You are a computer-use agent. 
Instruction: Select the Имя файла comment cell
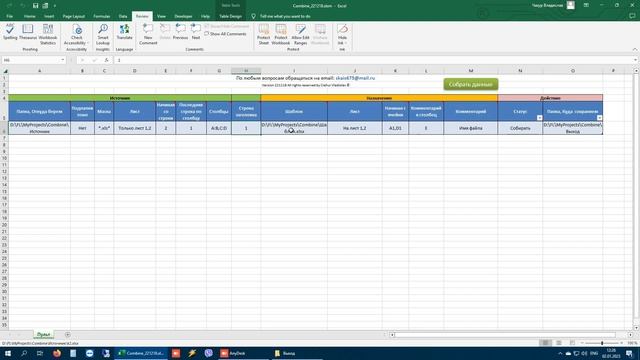471,128
